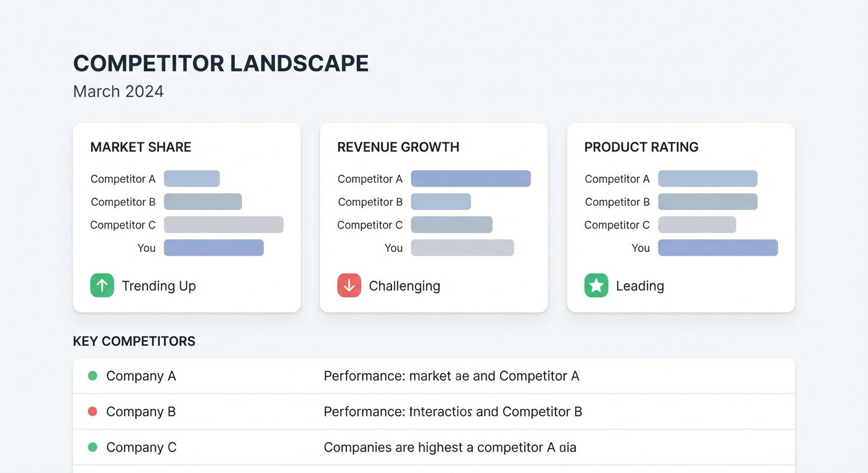Click Company C green status dot
Screen dimensions: 868x473
tap(92, 447)
